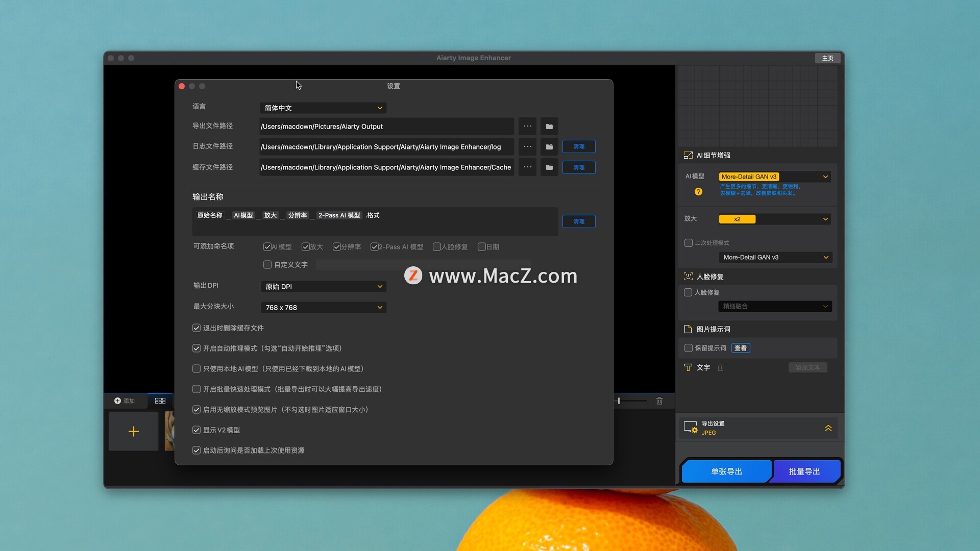
Task: Click 单张导出 single export button
Action: coord(726,472)
